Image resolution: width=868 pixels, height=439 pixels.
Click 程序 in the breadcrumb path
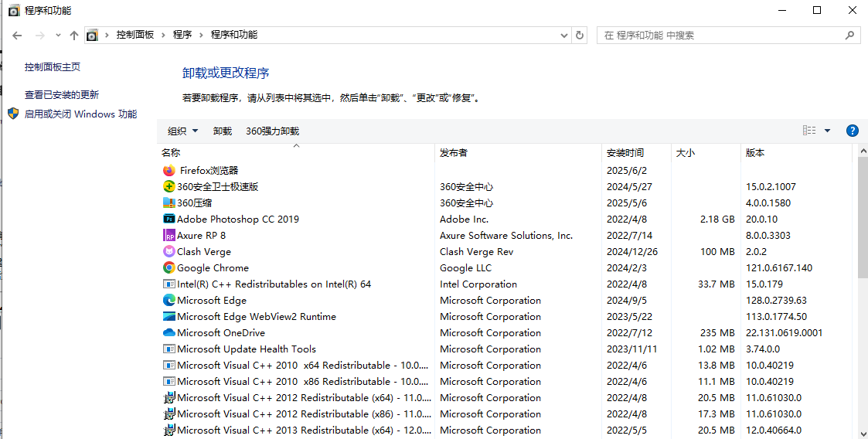click(x=182, y=34)
